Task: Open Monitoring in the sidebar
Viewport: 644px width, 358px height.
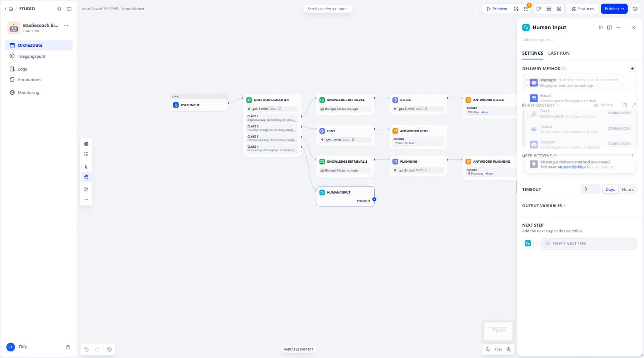Action: pos(39,93)
